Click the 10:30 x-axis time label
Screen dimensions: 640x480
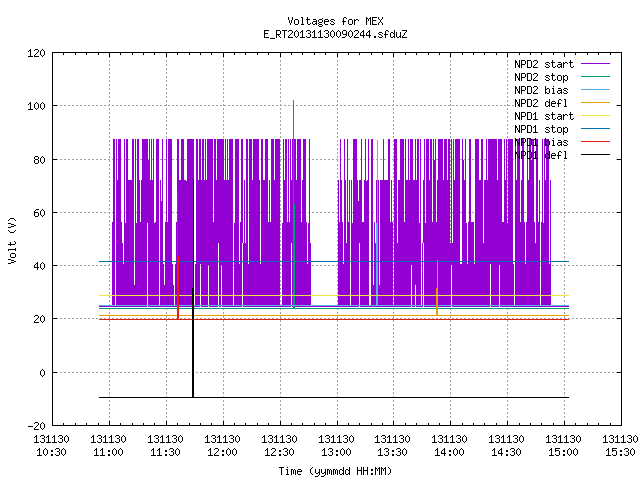pyautogui.click(x=51, y=452)
